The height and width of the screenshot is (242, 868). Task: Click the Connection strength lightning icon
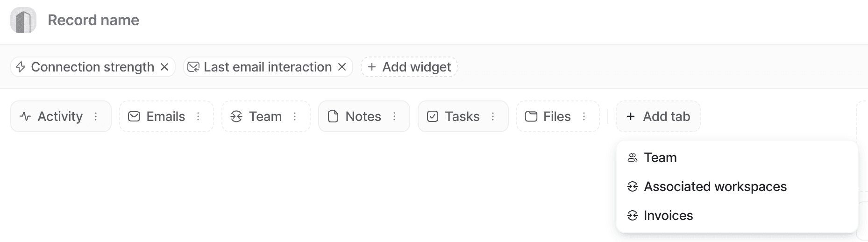[21, 67]
